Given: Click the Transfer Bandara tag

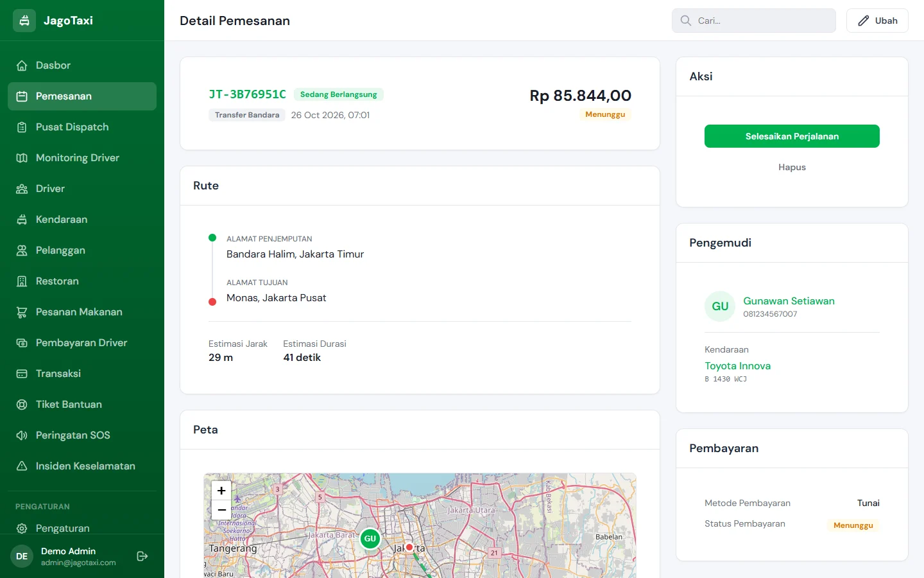Looking at the screenshot, I should (x=247, y=115).
